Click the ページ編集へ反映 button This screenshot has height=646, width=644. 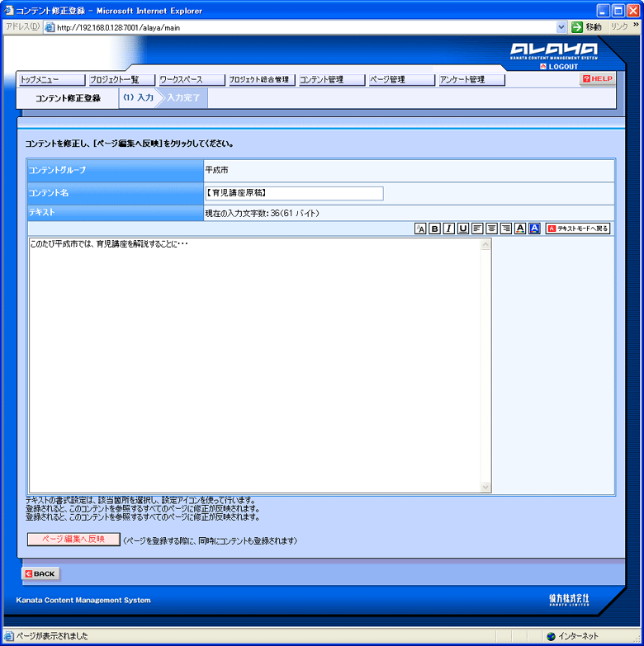pos(73,540)
